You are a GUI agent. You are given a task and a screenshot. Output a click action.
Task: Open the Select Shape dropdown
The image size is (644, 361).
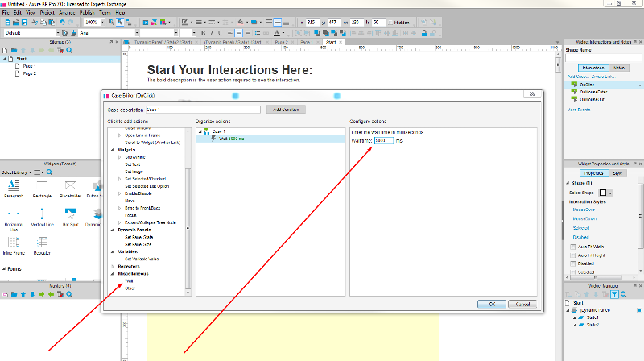click(610, 193)
